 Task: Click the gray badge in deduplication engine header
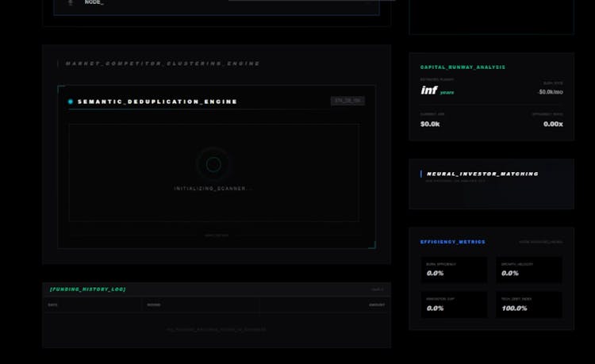[347, 101]
